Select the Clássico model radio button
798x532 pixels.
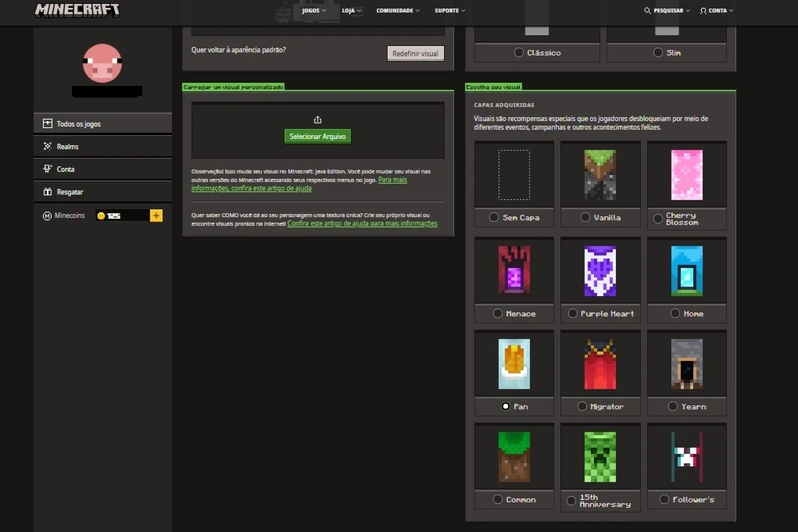(519, 52)
